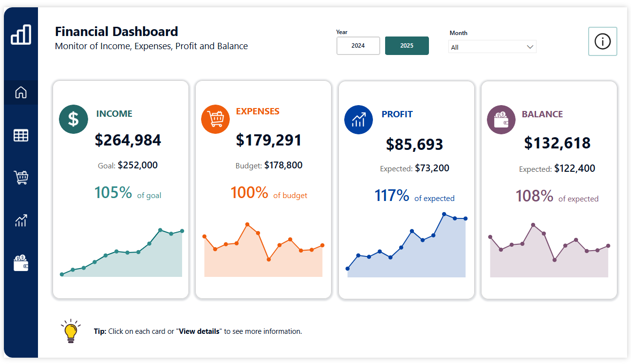Click the 117% of expected indicator
Image resolution: width=631 pixels, height=364 pixels.
[414, 196]
